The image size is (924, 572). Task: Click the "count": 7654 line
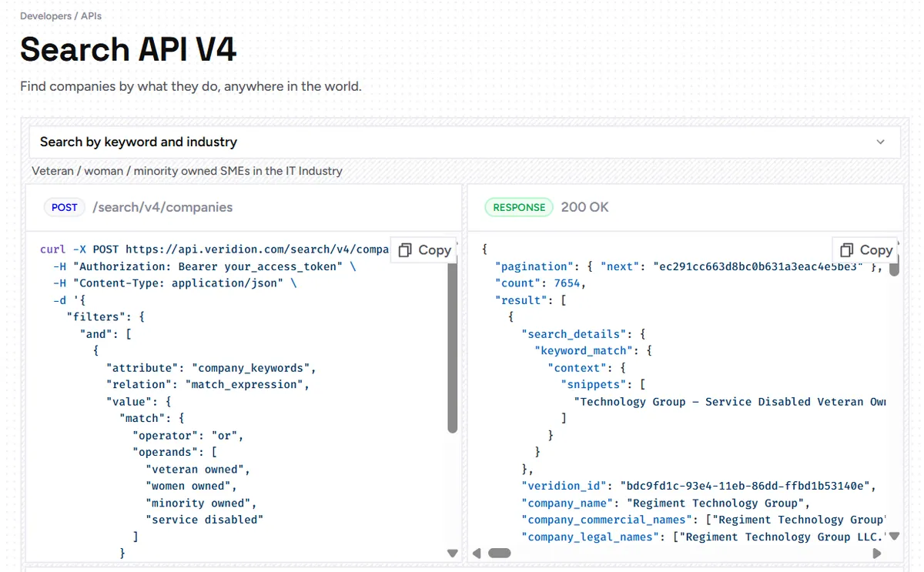[x=541, y=283]
